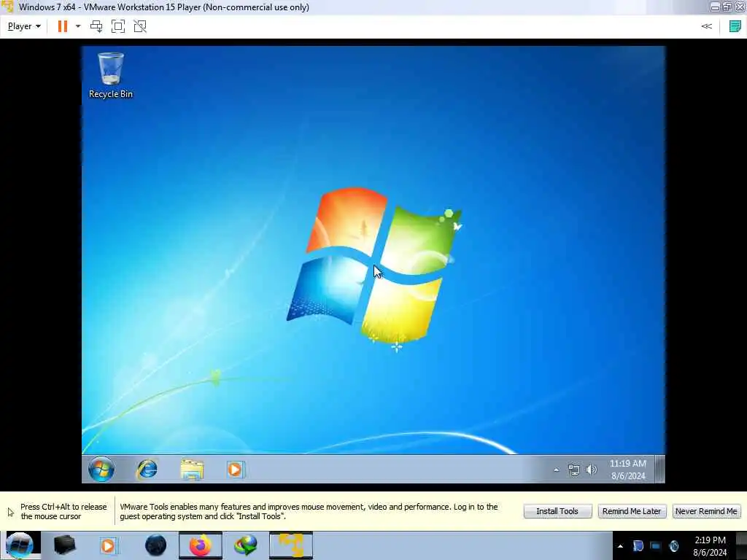
Task: Enter full screen mode
Action: [118, 26]
